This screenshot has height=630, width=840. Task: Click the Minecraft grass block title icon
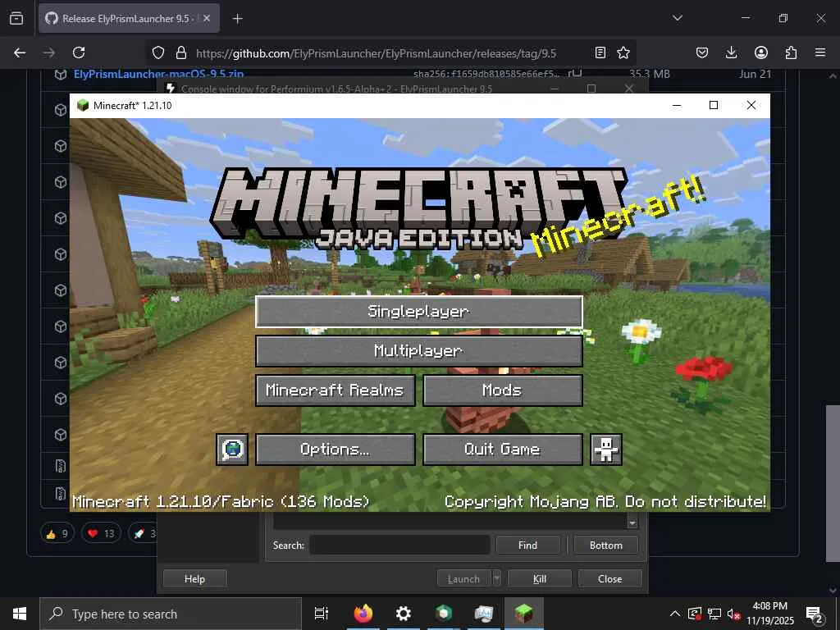(x=83, y=105)
